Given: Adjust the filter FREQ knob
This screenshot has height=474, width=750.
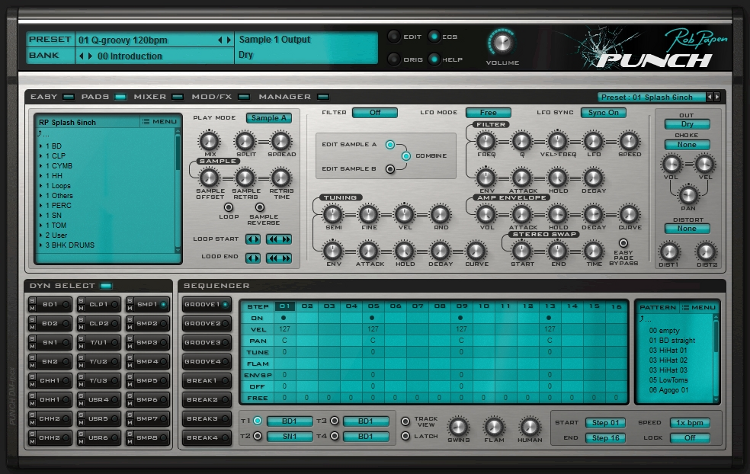Looking at the screenshot, I should 486,141.
